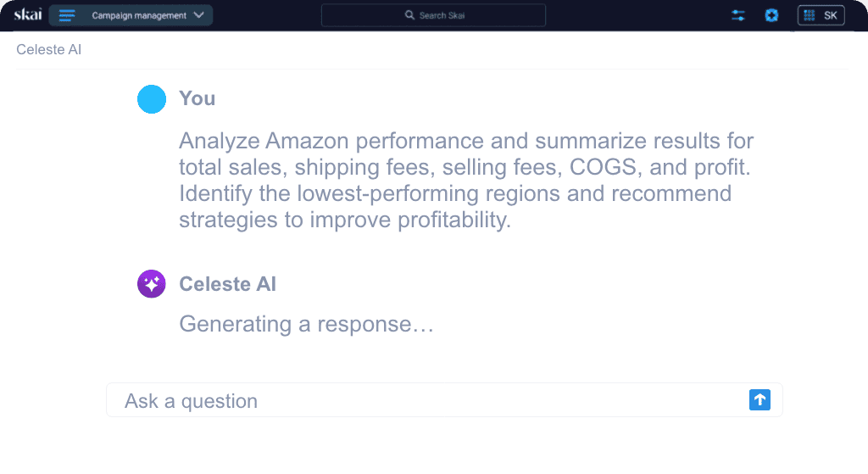Open the apps grid icon next to SK
The height and width of the screenshot is (474, 868).
[x=810, y=15]
